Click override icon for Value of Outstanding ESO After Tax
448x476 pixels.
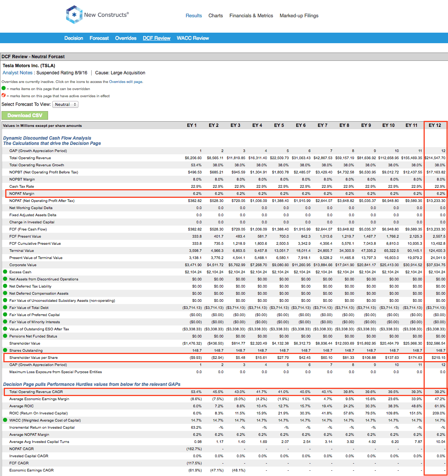point(5,329)
